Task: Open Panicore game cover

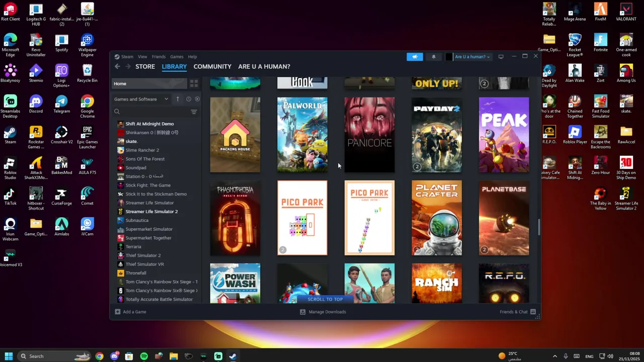Action: click(369, 135)
